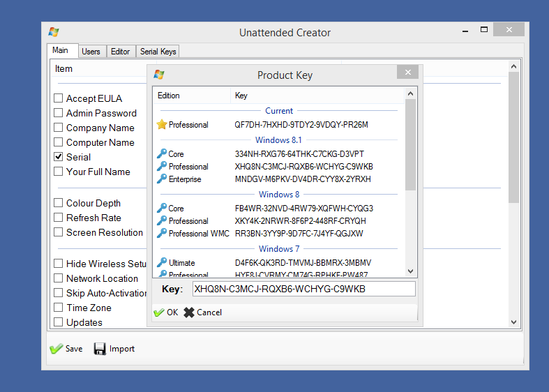
Task: Minimize the Unattended Creator window
Action: coord(465,31)
